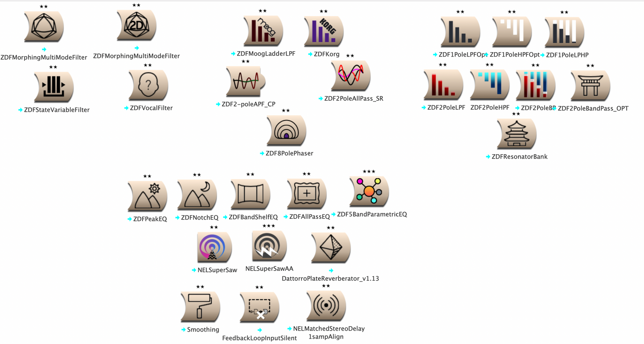Select the ZDF2PoleBandPass_OPT gate icon
The image size is (644, 344).
point(590,85)
